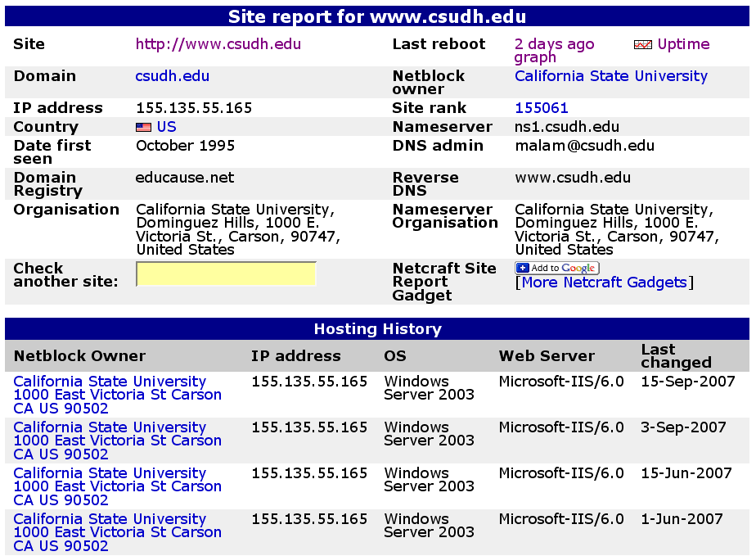The height and width of the screenshot is (556, 756).
Task: Click the 'Site report for www.csudh.edu' title
Action: [x=377, y=16]
